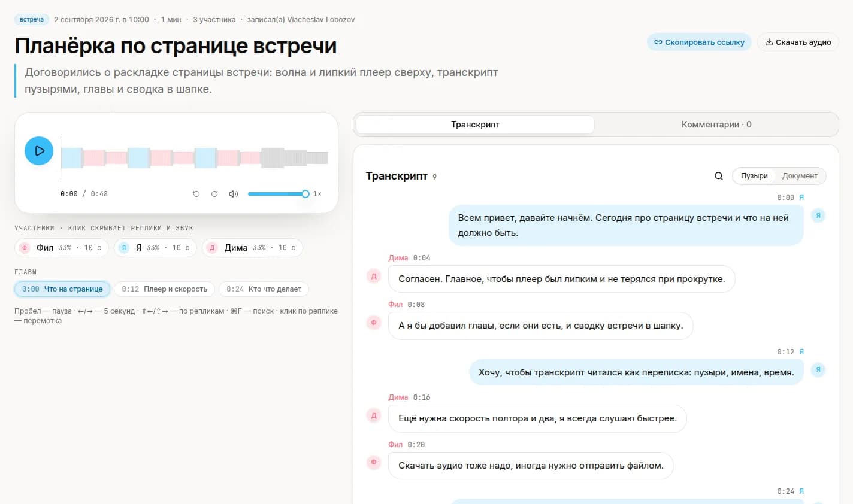Image resolution: width=853 pixels, height=504 pixels.
Task: Jump to chapter Что на странице
Action: pos(62,289)
